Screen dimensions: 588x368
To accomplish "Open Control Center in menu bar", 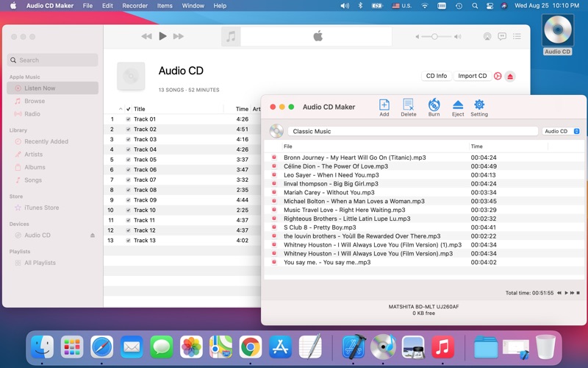I will [x=490, y=6].
